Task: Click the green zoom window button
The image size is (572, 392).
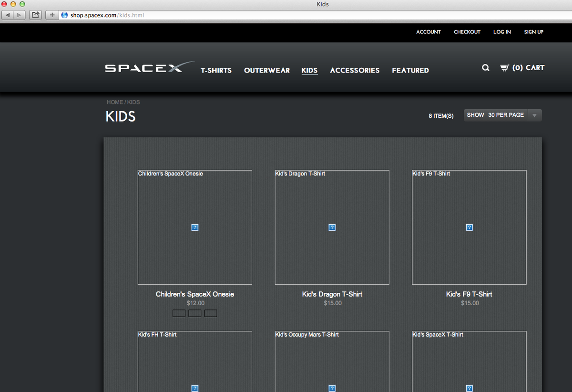Action: [x=22, y=4]
